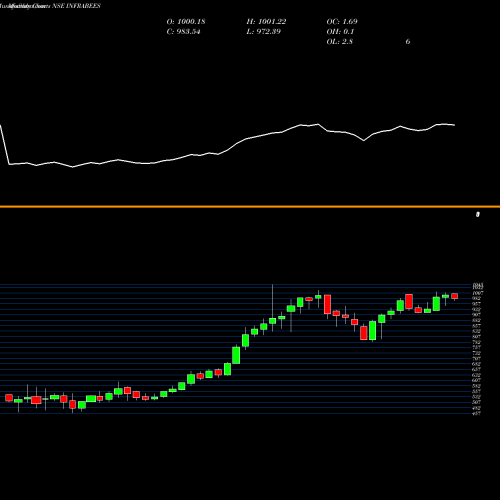Click the orange horizontal divider line
This screenshot has width=500, height=500.
250,207
